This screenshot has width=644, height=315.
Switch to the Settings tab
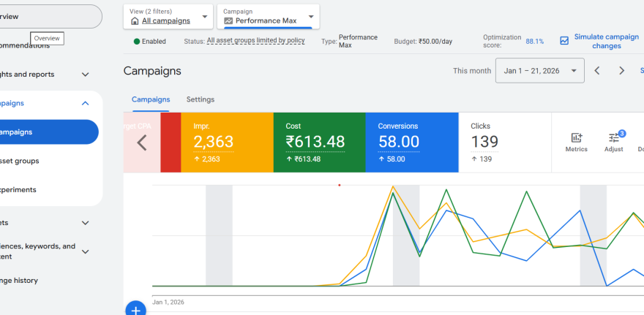click(201, 99)
